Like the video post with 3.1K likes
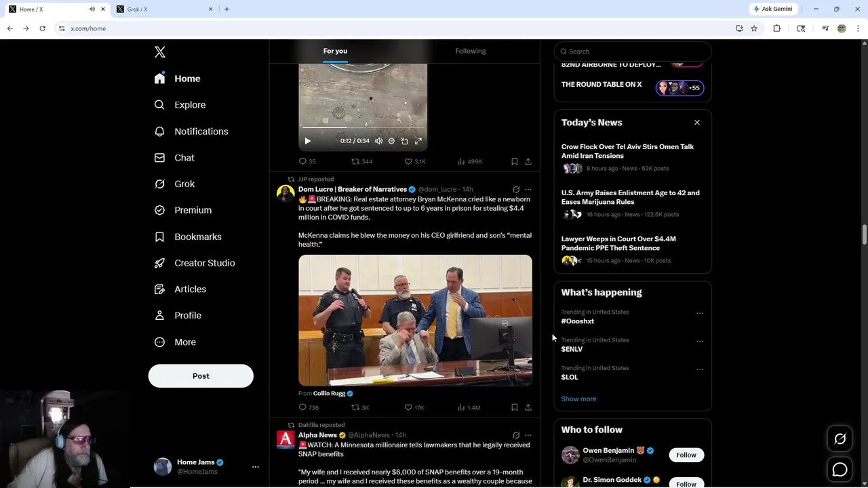Image resolution: width=868 pixels, height=488 pixels. [x=415, y=161]
